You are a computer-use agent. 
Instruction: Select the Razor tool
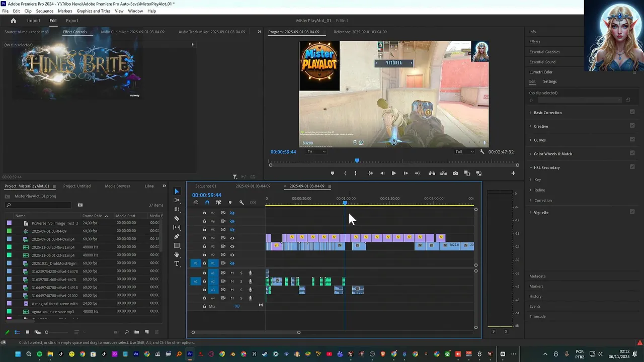(177, 218)
